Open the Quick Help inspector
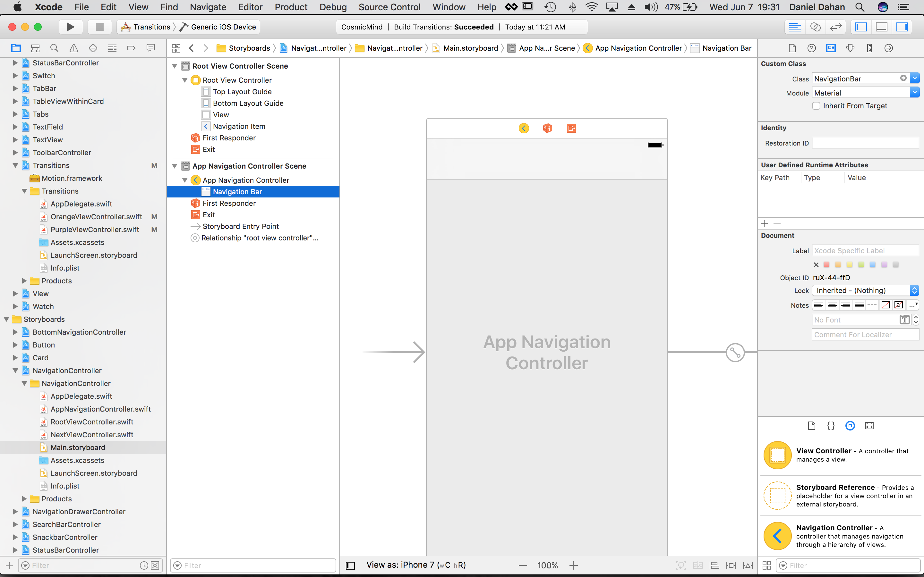This screenshot has height=577, width=924. click(812, 48)
